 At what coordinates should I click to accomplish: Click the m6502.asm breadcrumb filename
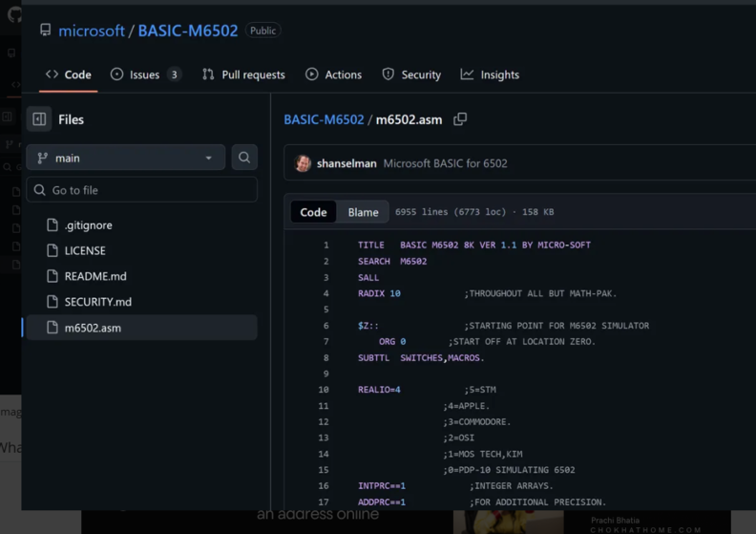point(409,119)
